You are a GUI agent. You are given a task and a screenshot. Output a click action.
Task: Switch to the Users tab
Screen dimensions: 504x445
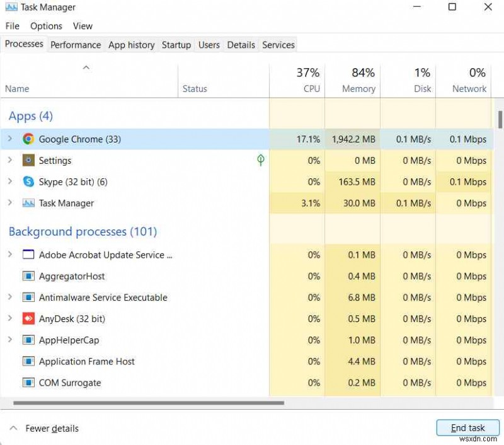pos(209,45)
